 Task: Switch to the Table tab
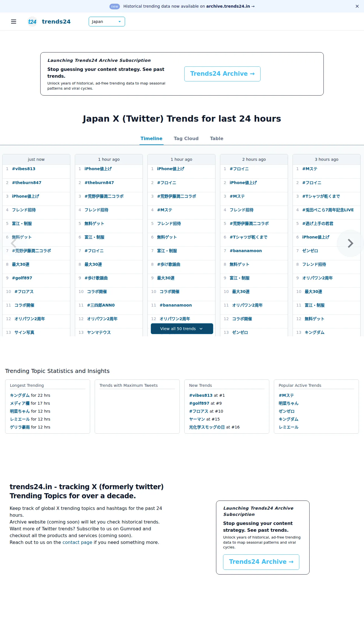click(x=217, y=138)
